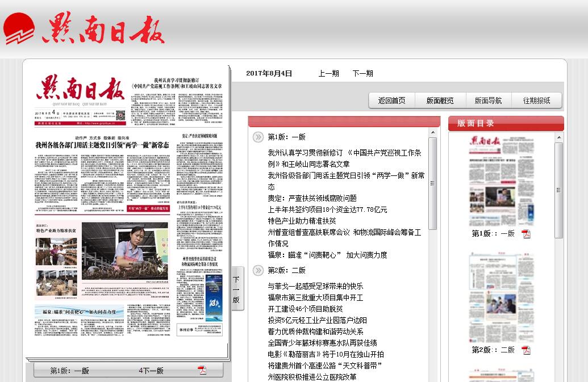Viewport: 588px width, 382px height.
Task: Click vertical 下一版 side button
Action: pos(237,289)
